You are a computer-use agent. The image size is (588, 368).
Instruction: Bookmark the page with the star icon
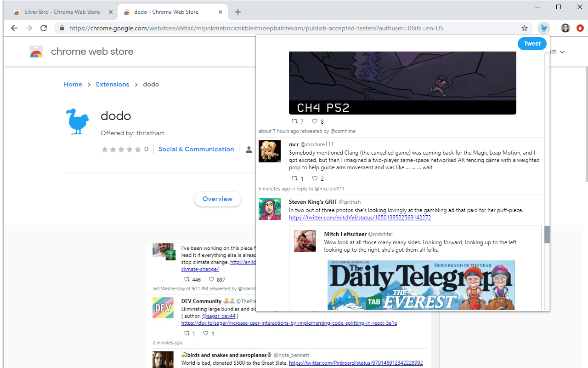(x=525, y=28)
